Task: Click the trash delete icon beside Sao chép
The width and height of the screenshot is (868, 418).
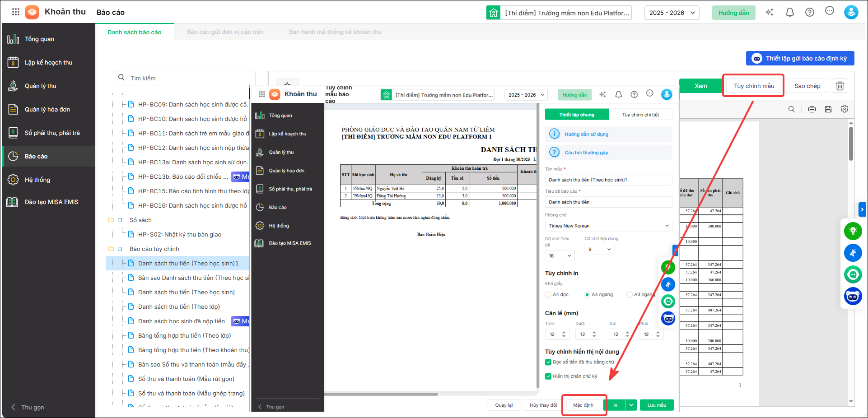Action: 840,86
